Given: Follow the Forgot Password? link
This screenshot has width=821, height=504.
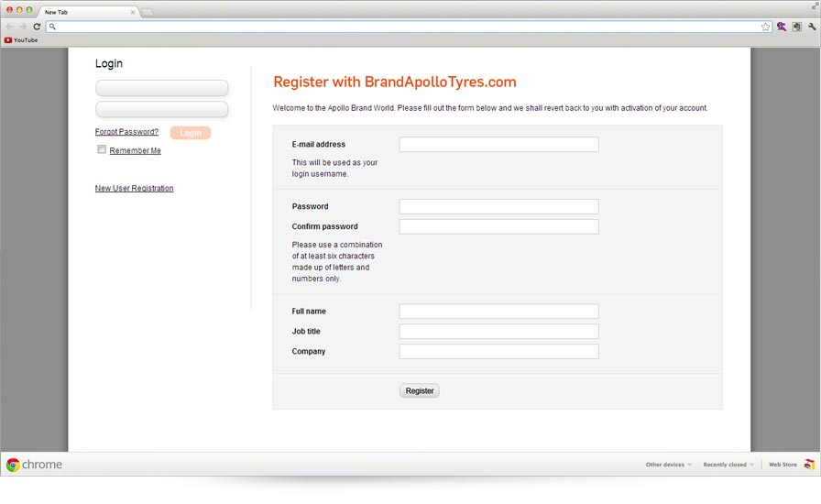Looking at the screenshot, I should 126,132.
